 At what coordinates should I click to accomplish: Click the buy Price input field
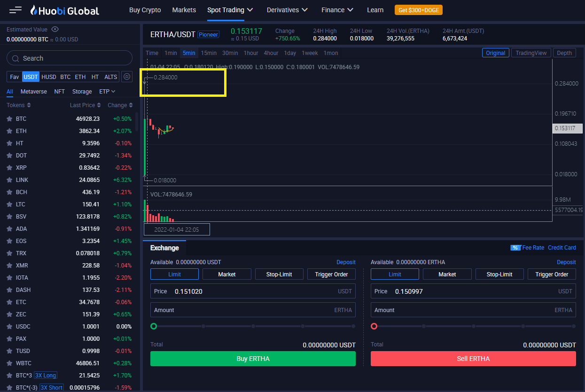click(253, 291)
